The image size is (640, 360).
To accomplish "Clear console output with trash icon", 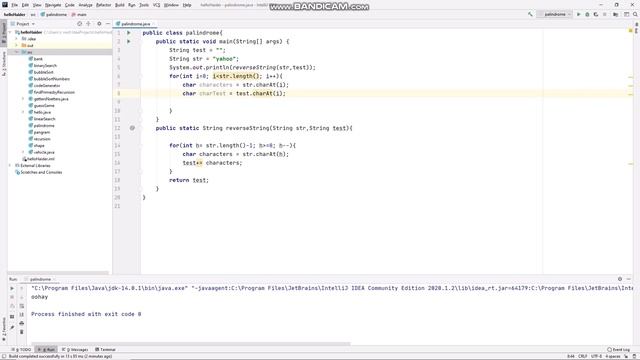I will click(22, 332).
